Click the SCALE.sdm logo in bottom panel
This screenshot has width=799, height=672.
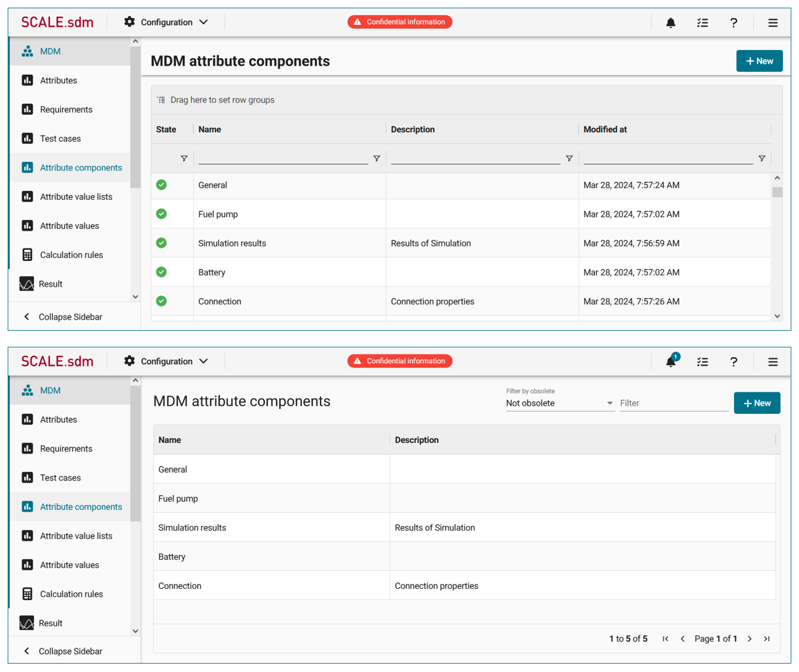[x=57, y=361]
